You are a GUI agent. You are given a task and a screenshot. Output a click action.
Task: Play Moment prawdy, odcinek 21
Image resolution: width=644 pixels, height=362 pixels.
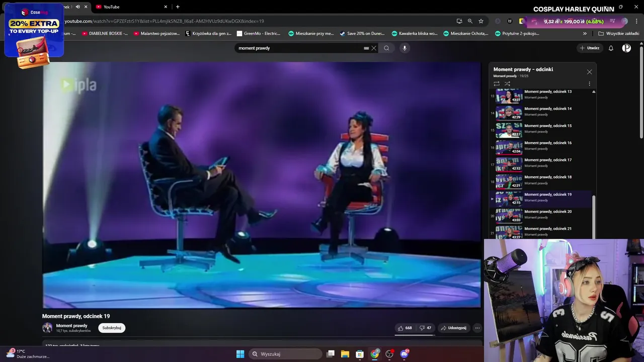(542, 232)
